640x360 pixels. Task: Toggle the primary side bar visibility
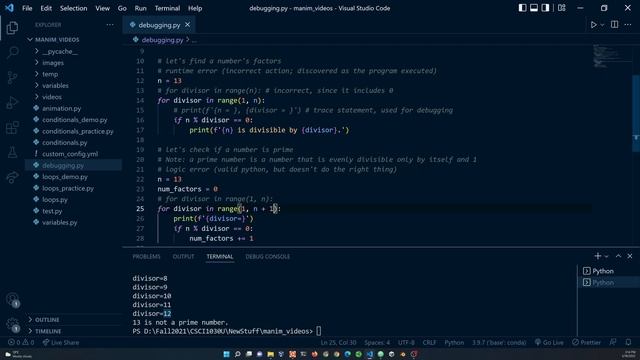pos(522,8)
